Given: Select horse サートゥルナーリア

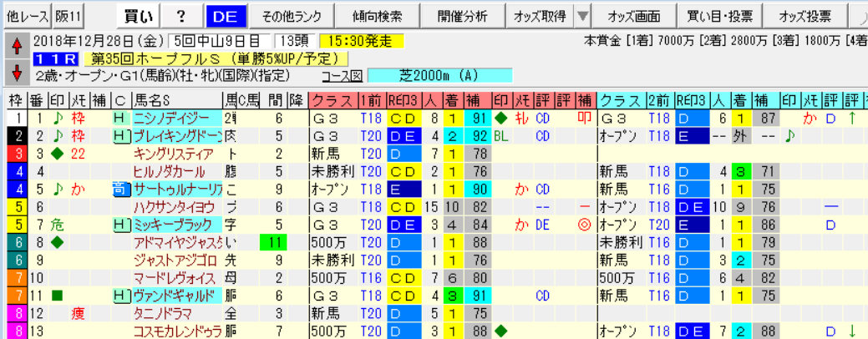Looking at the screenshot, I should [x=176, y=190].
